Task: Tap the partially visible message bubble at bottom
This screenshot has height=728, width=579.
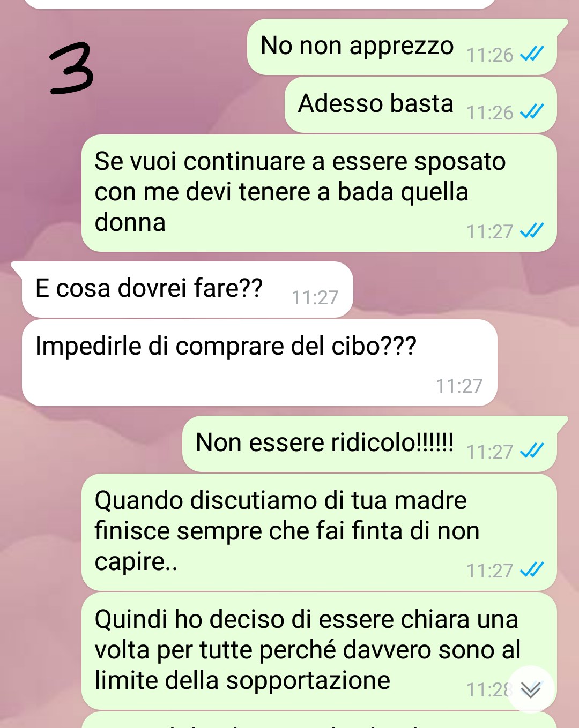Action: [x=319, y=721]
